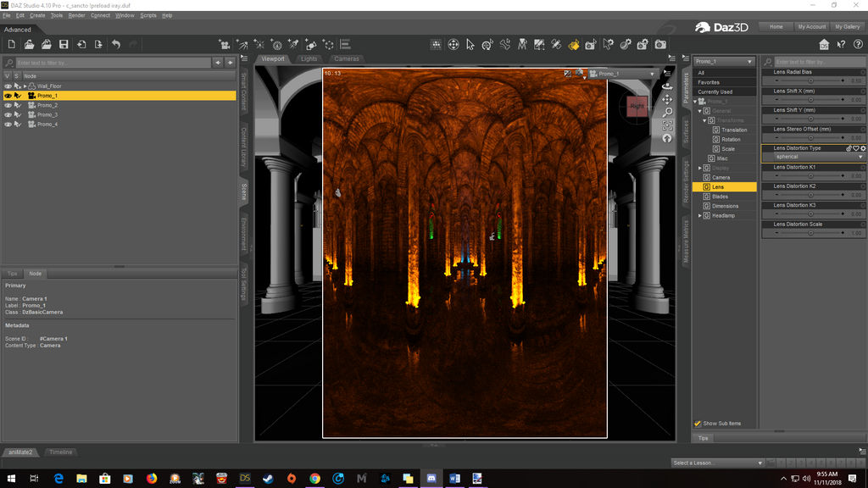Click the Create New Camera icon
Viewport: 868px width, 488px height.
(x=224, y=44)
